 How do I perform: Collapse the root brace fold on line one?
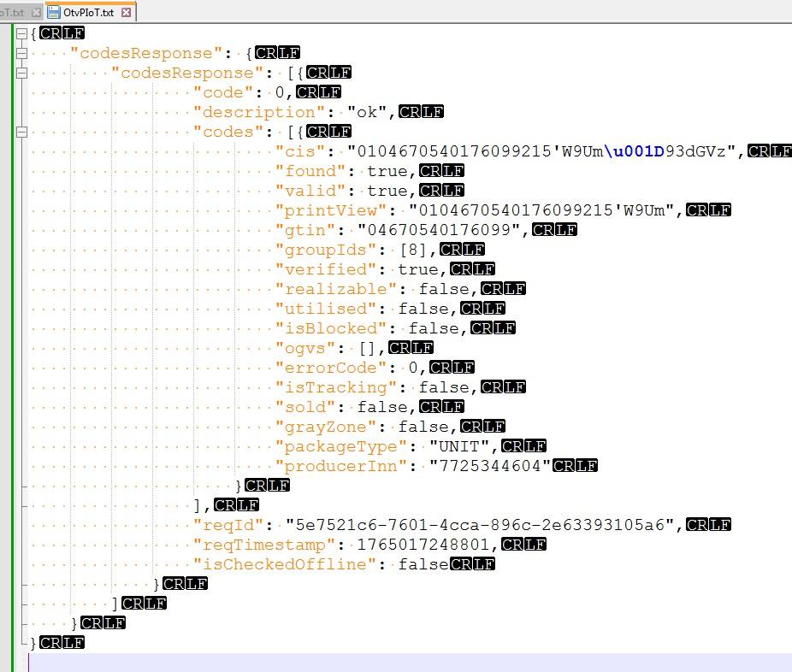21,33
